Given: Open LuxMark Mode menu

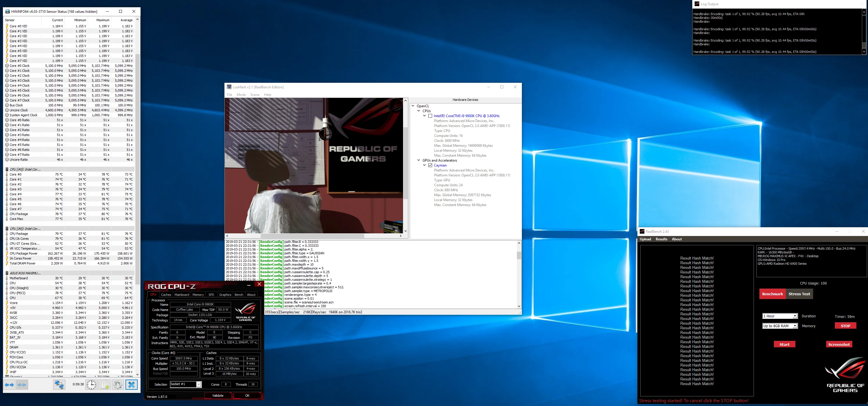Looking at the screenshot, I should [241, 95].
